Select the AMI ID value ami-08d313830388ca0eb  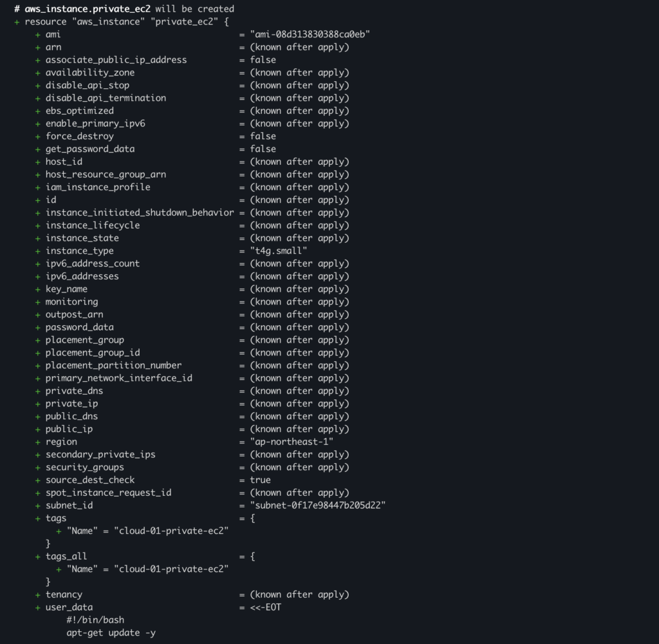310,34
